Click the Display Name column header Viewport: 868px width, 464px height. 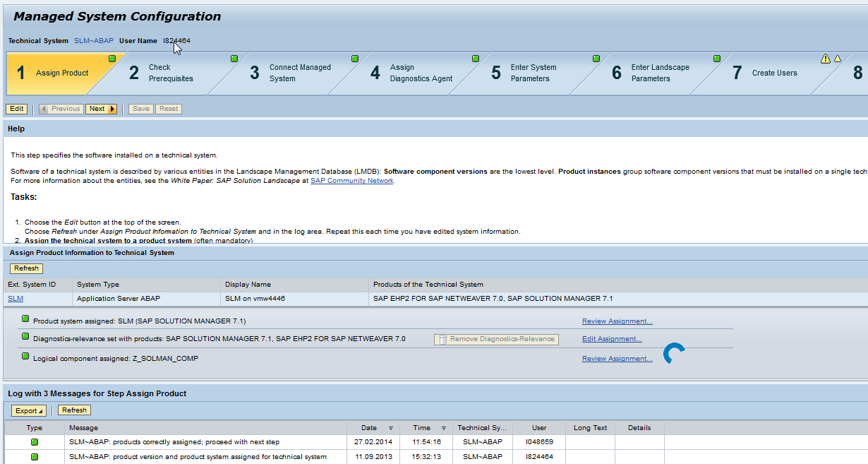pos(294,285)
